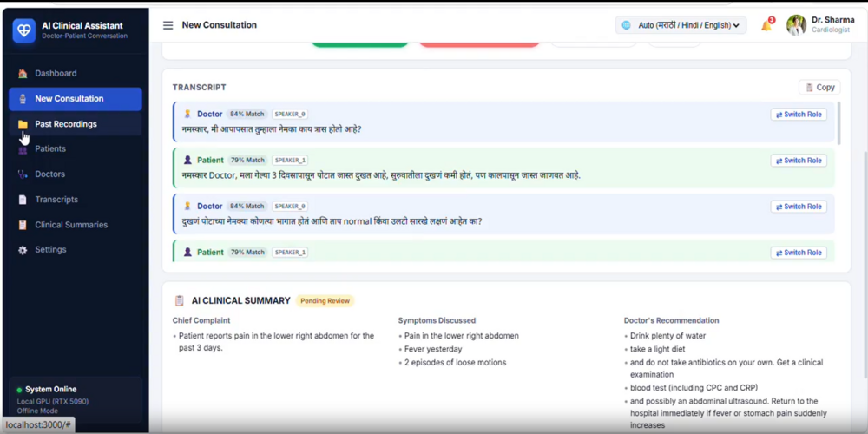Click the Symptoms Discussed heading
Image resolution: width=868 pixels, height=434 pixels.
[437, 320]
